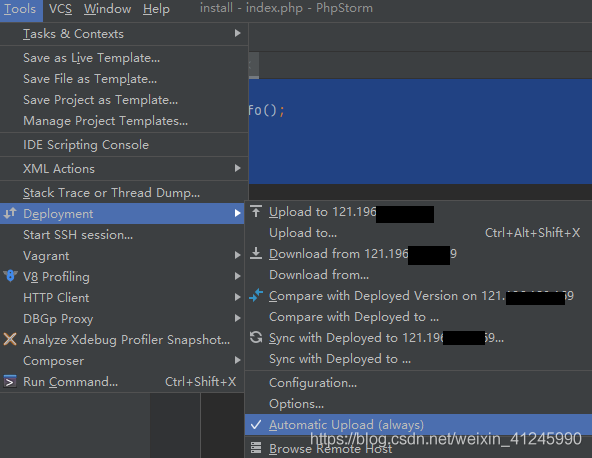
Task: Toggle Automatic Upload (always) checkmark
Action: 256,424
